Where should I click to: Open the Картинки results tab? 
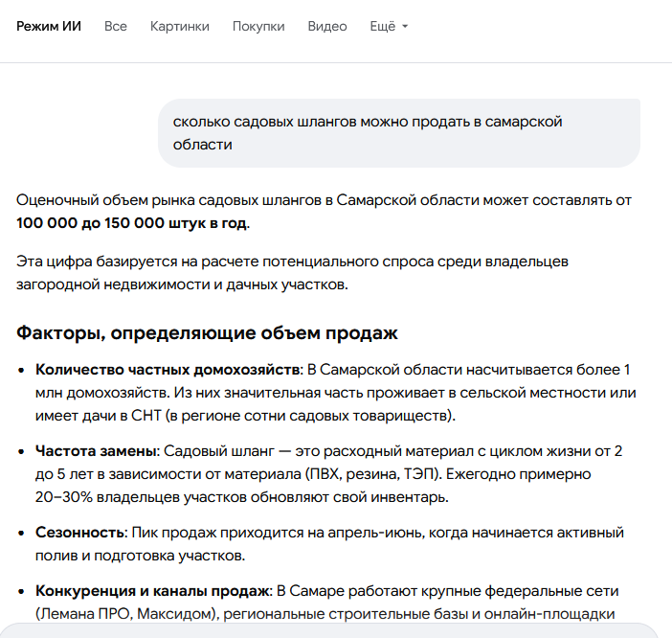click(x=179, y=26)
